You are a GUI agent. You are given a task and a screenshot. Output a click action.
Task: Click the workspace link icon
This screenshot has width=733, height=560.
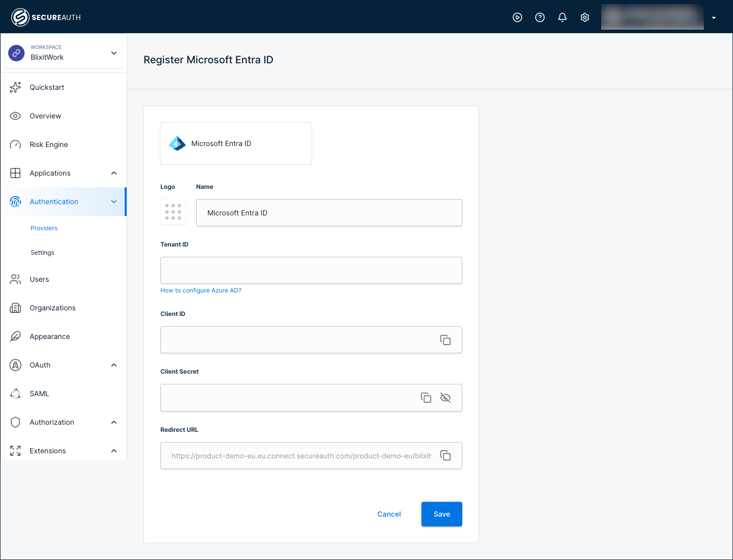(16, 53)
